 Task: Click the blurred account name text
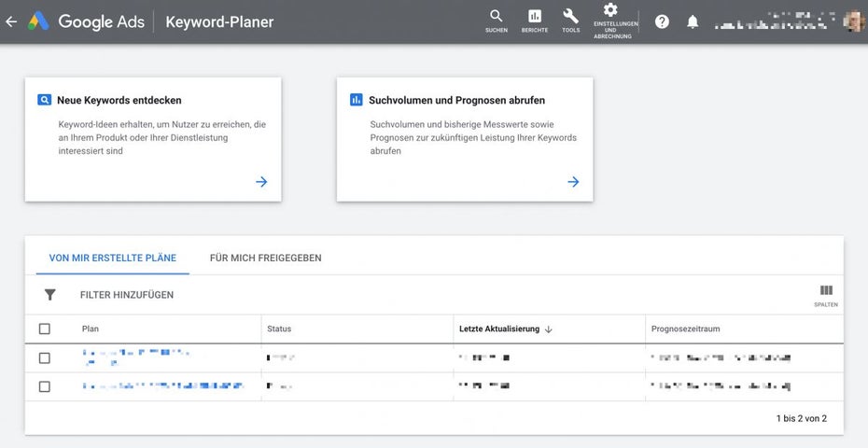click(775, 21)
